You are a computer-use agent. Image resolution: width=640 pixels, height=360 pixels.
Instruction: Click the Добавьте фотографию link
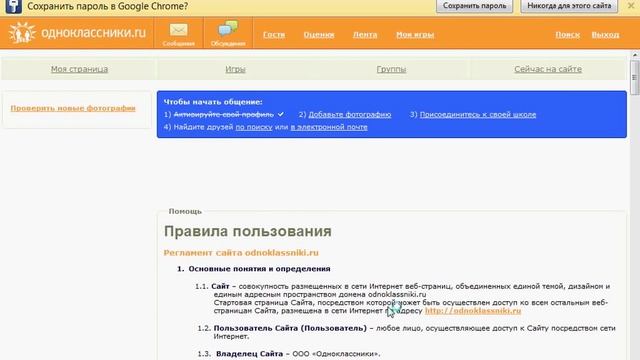[x=350, y=115]
